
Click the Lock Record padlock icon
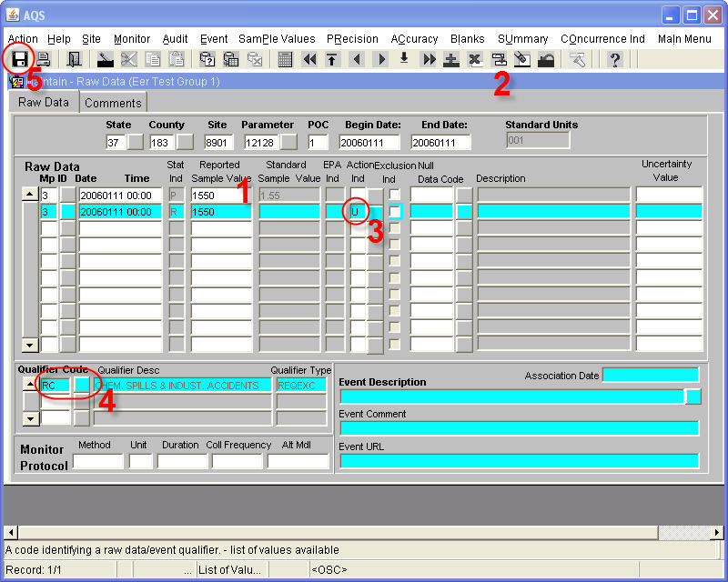[x=548, y=59]
